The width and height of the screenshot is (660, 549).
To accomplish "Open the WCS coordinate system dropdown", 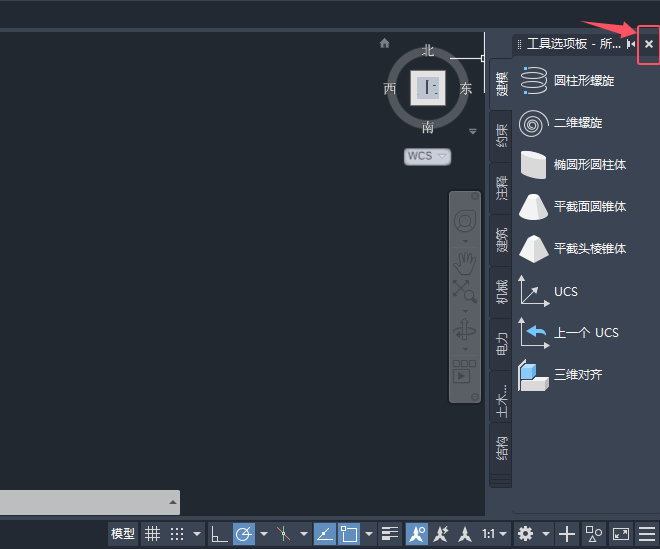I will 427,156.
